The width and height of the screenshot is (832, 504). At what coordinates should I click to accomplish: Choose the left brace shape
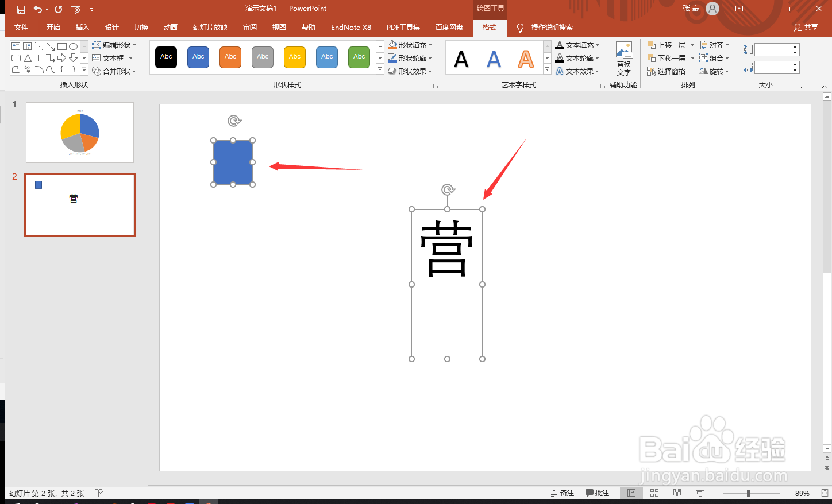pos(62,69)
